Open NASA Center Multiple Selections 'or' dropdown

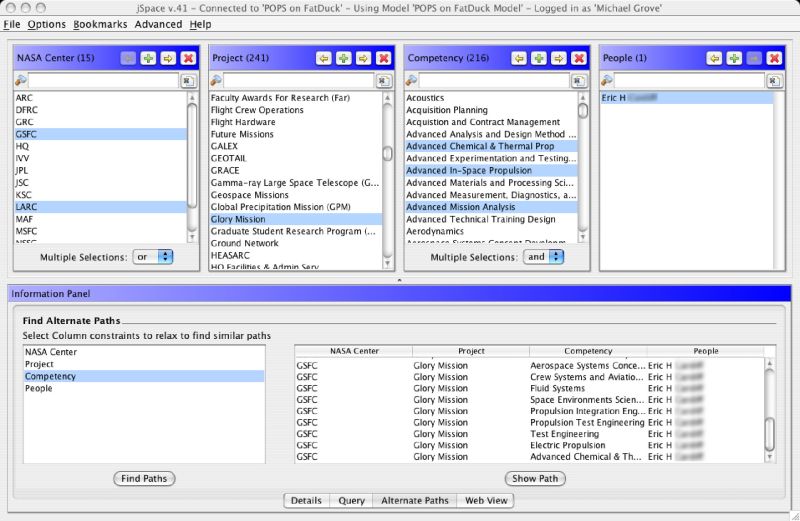pyautogui.click(x=154, y=257)
